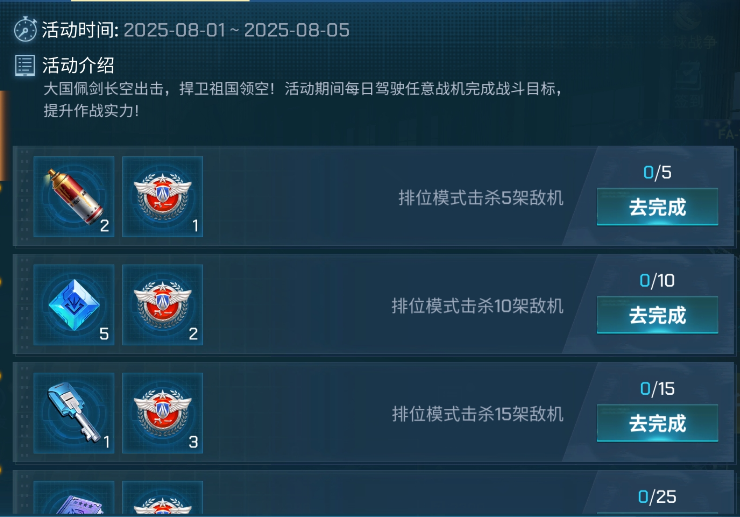The height and width of the screenshot is (517, 740).
Task: Click the list icon beside 活动介绍
Action: (x=25, y=65)
